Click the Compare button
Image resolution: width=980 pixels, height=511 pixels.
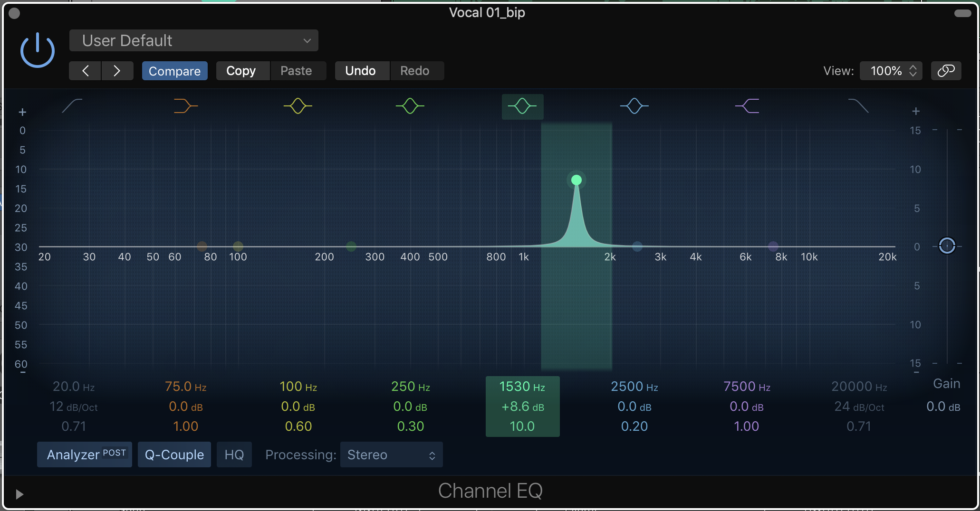pyautogui.click(x=174, y=71)
